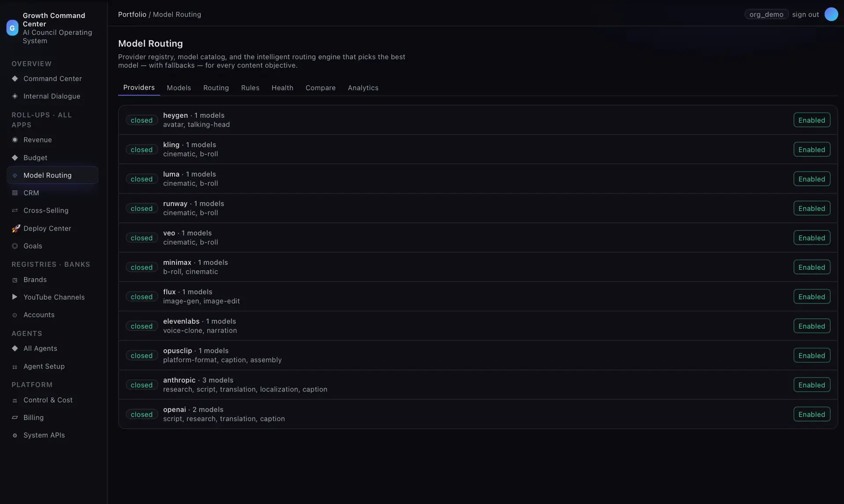Click the 'anthropic · 3 models' provider name

click(198, 380)
